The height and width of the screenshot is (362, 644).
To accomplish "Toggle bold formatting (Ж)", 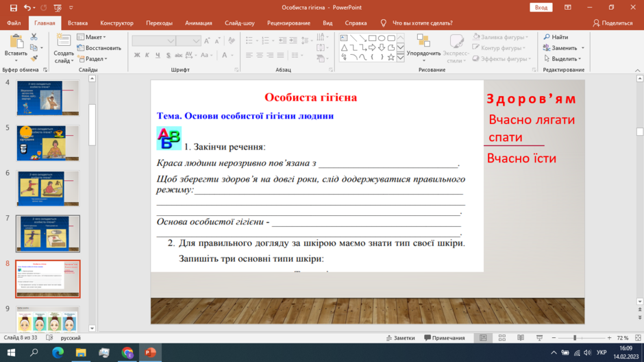I will point(137,55).
